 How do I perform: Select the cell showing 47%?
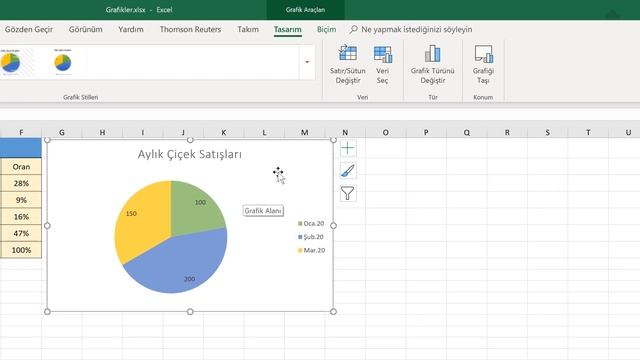click(x=21, y=233)
